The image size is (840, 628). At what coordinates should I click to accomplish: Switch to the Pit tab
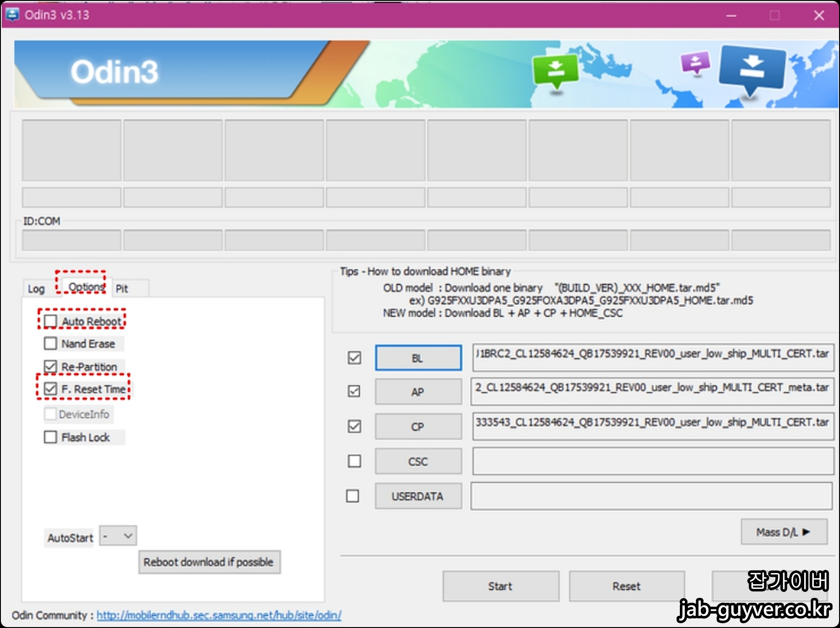[122, 289]
